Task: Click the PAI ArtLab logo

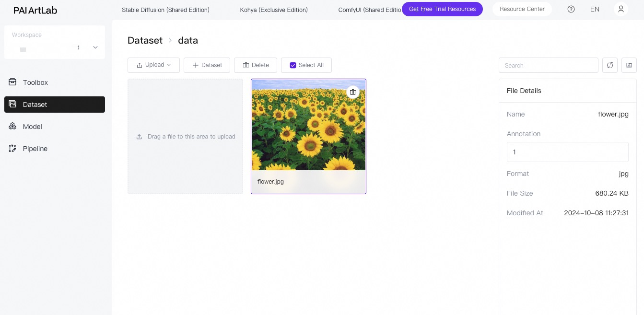Action: pyautogui.click(x=35, y=10)
